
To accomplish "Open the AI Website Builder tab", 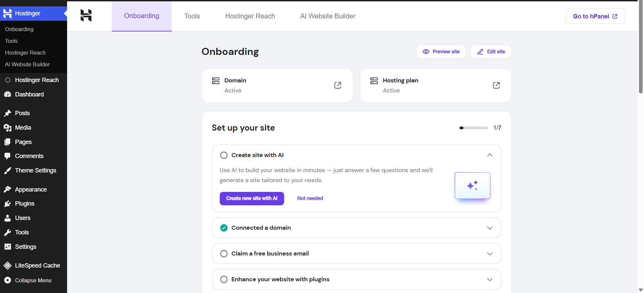I will pyautogui.click(x=328, y=16).
